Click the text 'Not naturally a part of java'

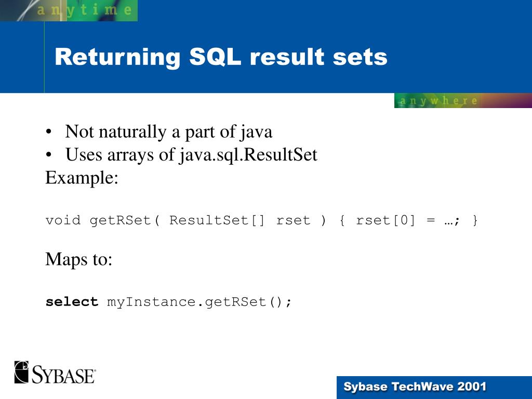pyautogui.click(x=169, y=131)
